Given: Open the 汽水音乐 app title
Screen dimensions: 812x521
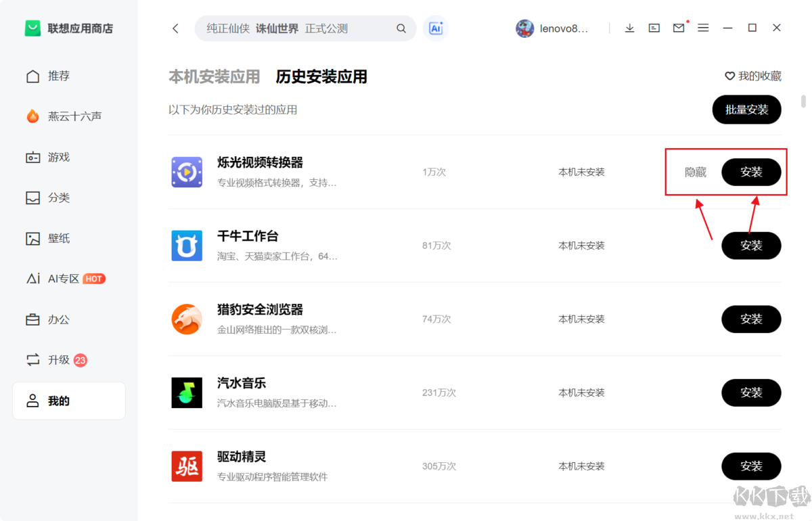Looking at the screenshot, I should (242, 383).
